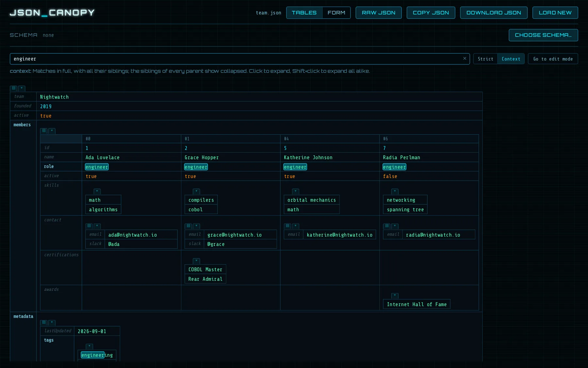Screen dimensions: 588x368
Task: Click Copy JSON button
Action: [431, 13]
